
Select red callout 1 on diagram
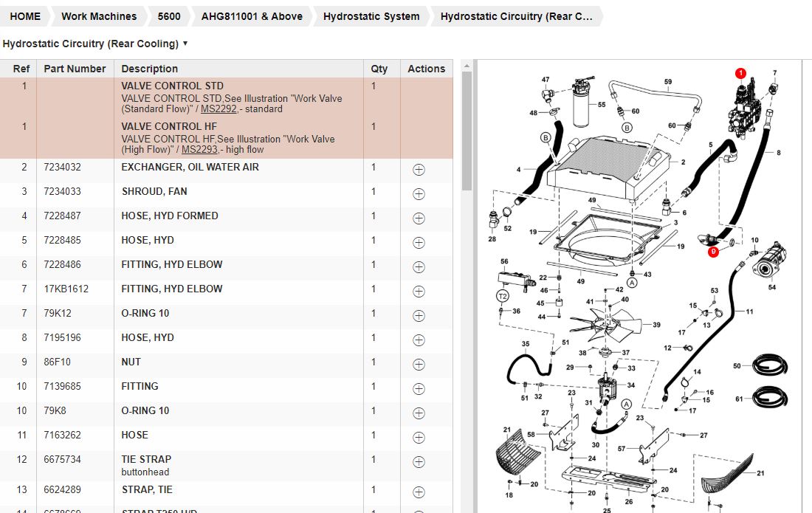pos(740,74)
